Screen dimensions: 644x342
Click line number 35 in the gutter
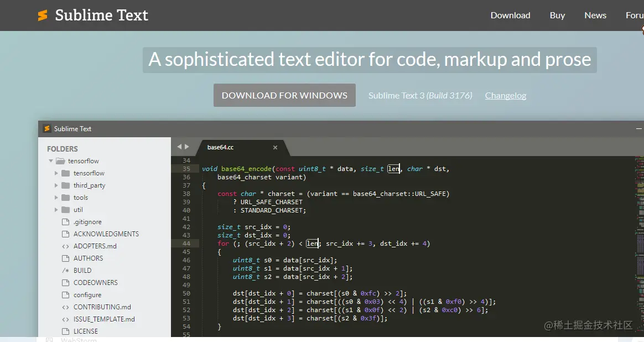186,169
